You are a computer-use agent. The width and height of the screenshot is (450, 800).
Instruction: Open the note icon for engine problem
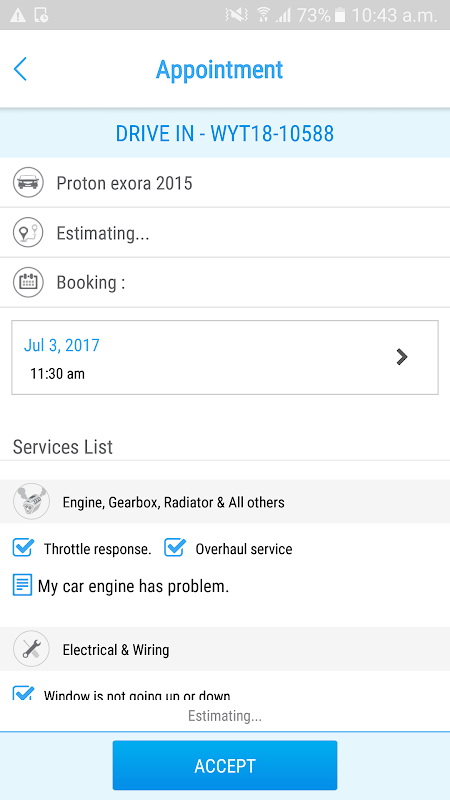pyautogui.click(x=22, y=585)
